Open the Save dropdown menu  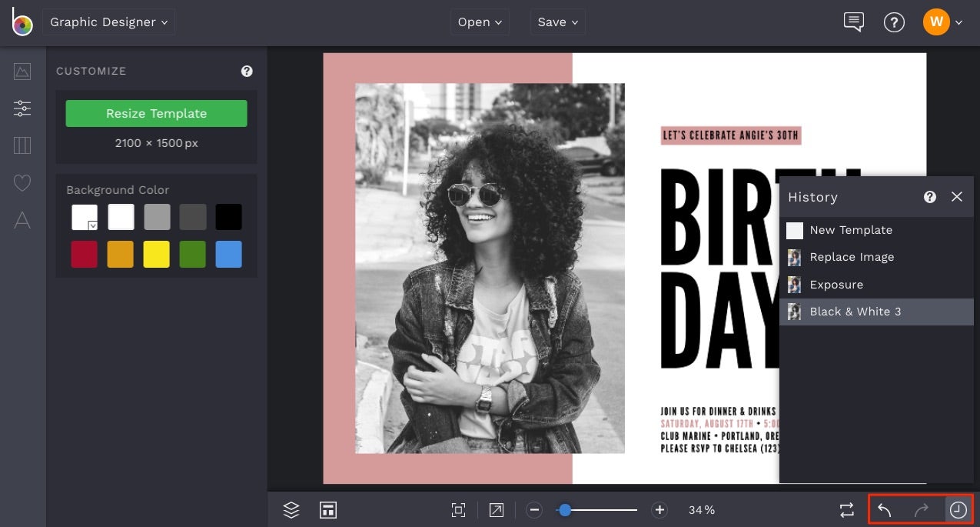point(557,22)
